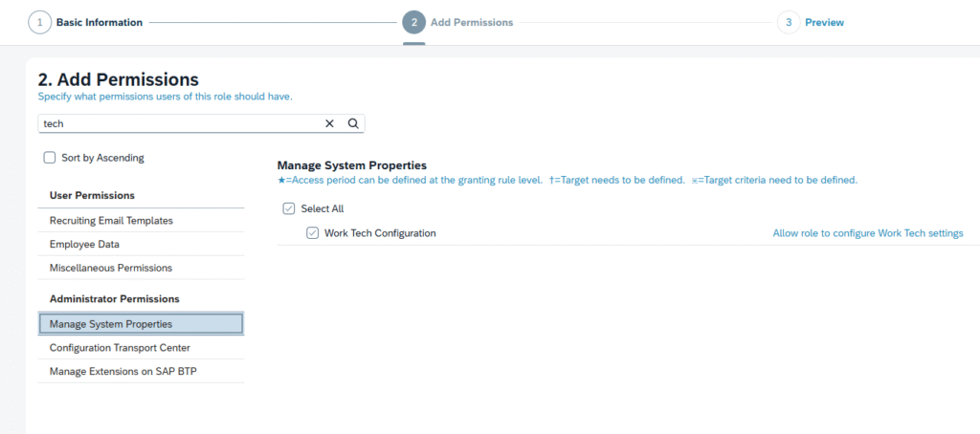Screen dimensions: 980x434
Task: Open Configuration Transport Center category
Action: tap(120, 348)
